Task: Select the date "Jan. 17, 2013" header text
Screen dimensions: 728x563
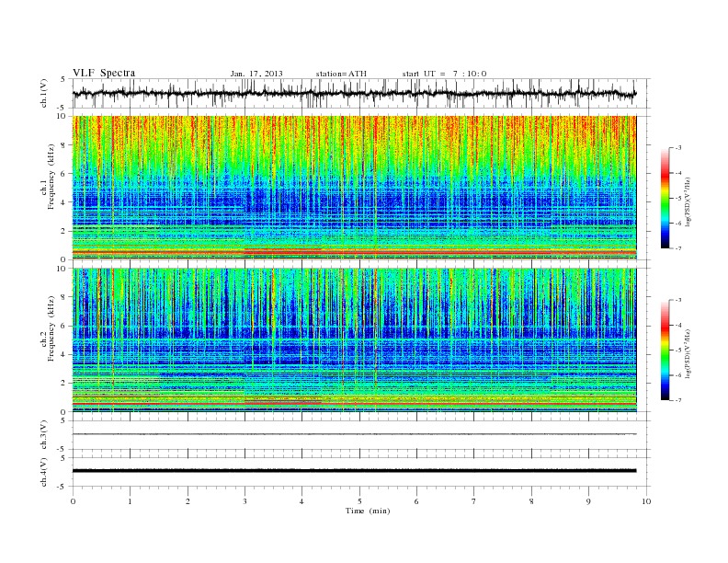Action: point(256,74)
